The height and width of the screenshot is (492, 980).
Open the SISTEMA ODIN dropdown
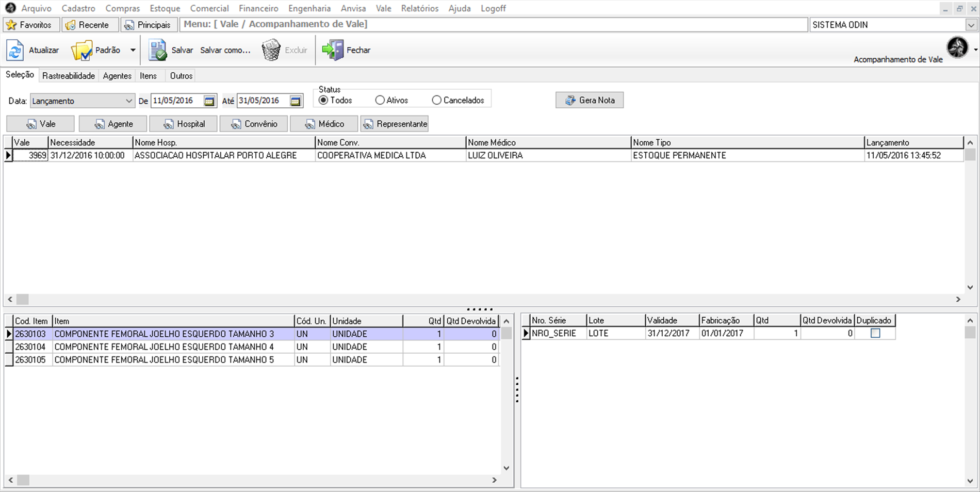971,25
